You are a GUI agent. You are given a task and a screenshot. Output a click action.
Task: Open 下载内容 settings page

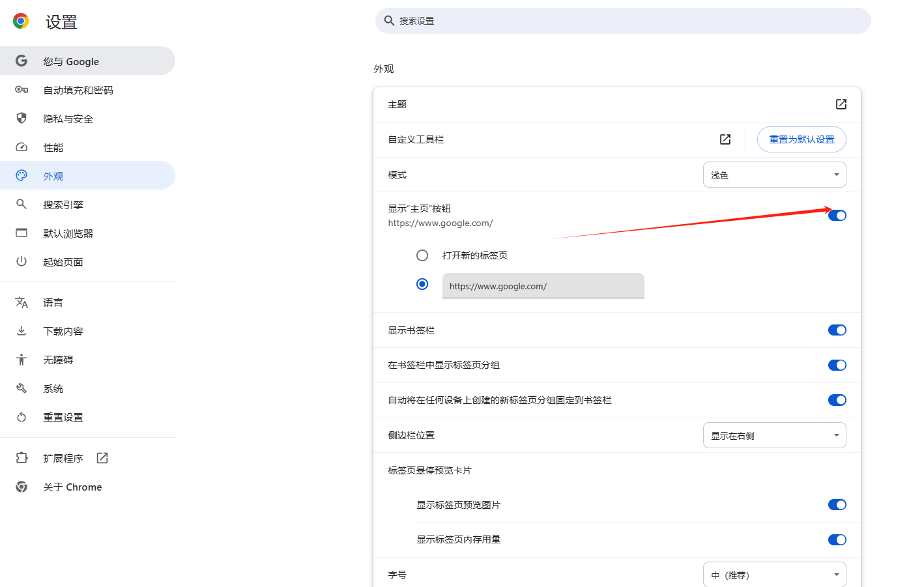tap(87, 331)
